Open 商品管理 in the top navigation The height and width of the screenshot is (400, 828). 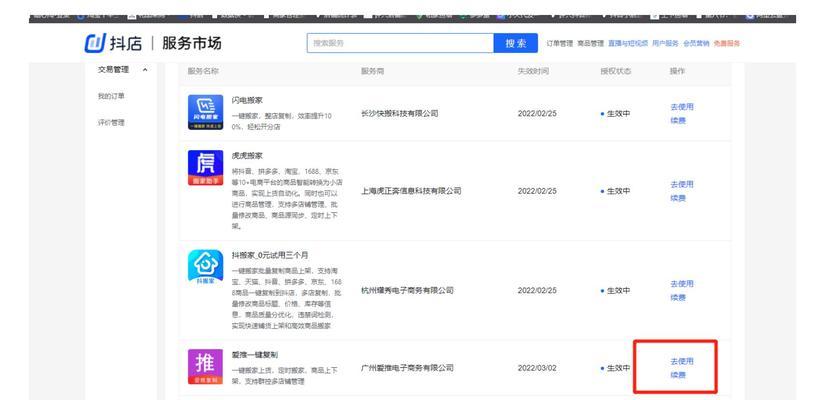pos(590,44)
